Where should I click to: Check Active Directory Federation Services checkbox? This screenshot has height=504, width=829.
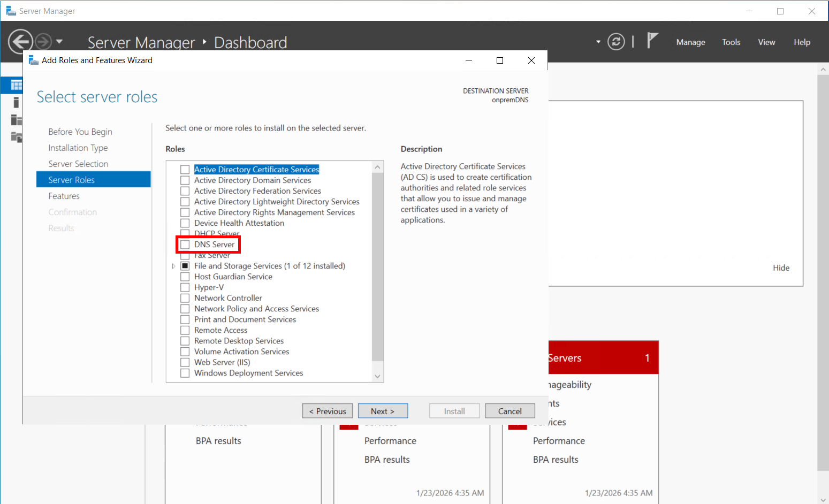185,191
